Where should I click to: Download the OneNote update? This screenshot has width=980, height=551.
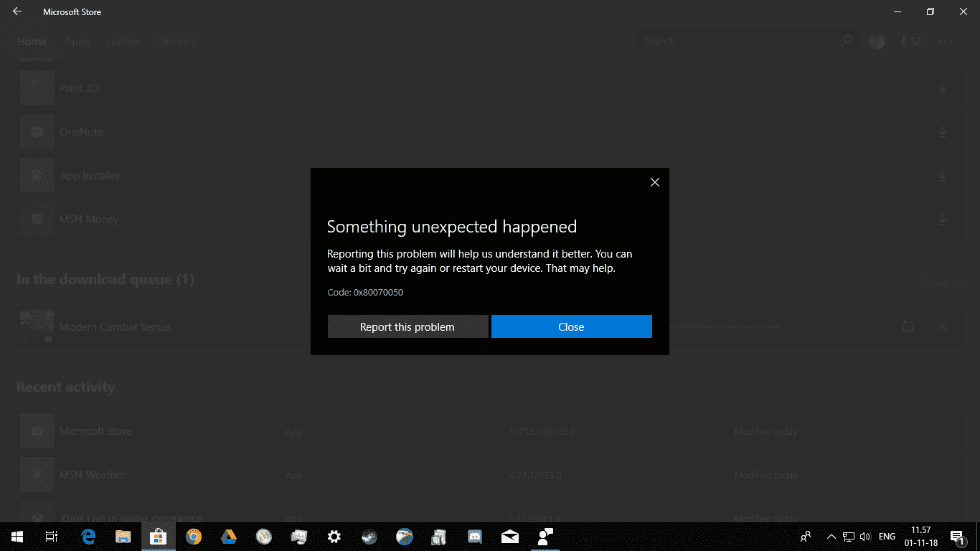pos(943,132)
